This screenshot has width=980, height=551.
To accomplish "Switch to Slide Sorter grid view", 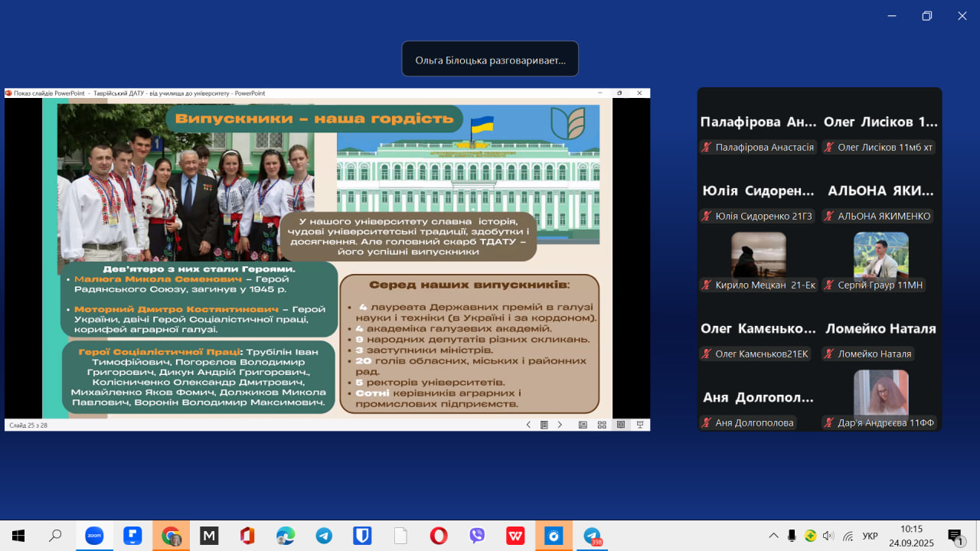I will click(x=602, y=425).
